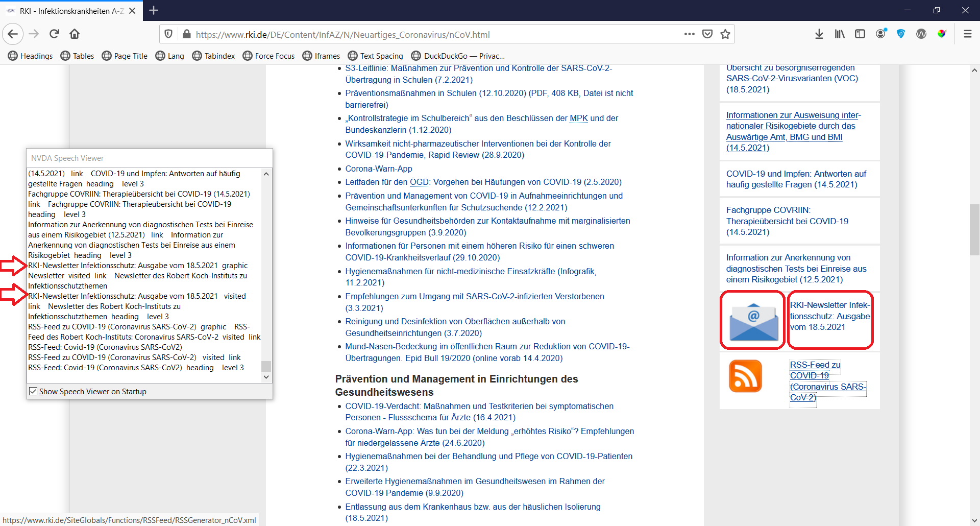This screenshot has width=980, height=526.
Task: Click the Speech Viewer scroll up arrow
Action: (x=266, y=174)
